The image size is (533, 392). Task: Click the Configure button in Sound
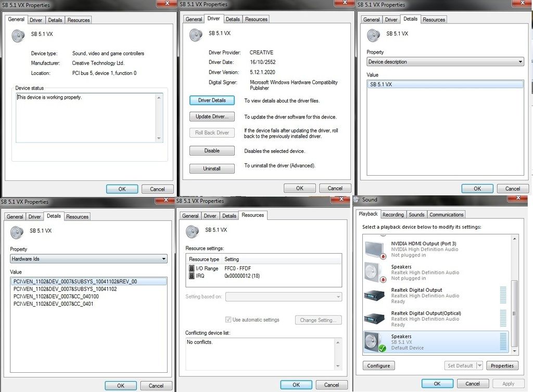pos(378,365)
